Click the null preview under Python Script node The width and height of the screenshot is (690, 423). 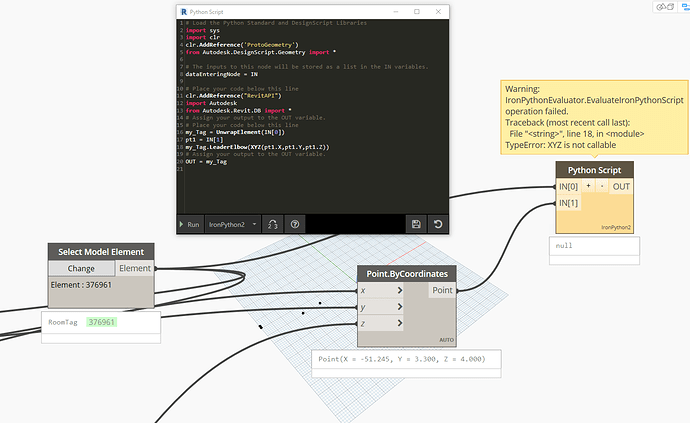pyautogui.click(x=564, y=246)
